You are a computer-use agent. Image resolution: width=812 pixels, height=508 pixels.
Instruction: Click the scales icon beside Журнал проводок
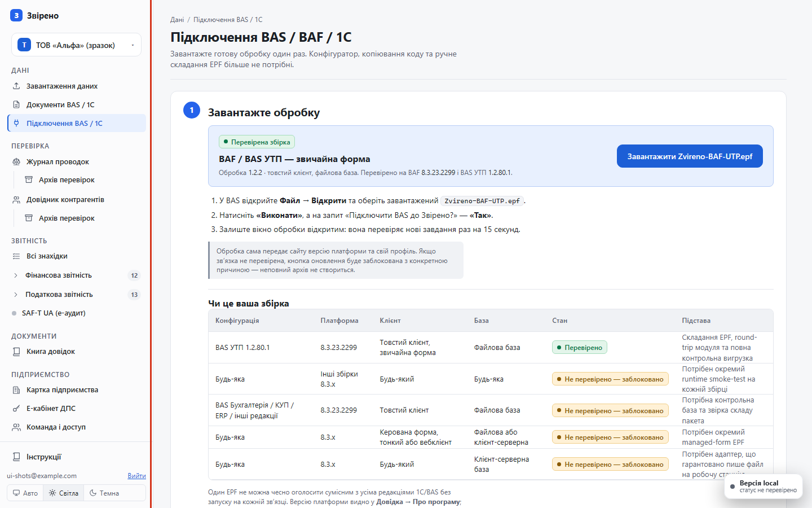click(x=17, y=162)
